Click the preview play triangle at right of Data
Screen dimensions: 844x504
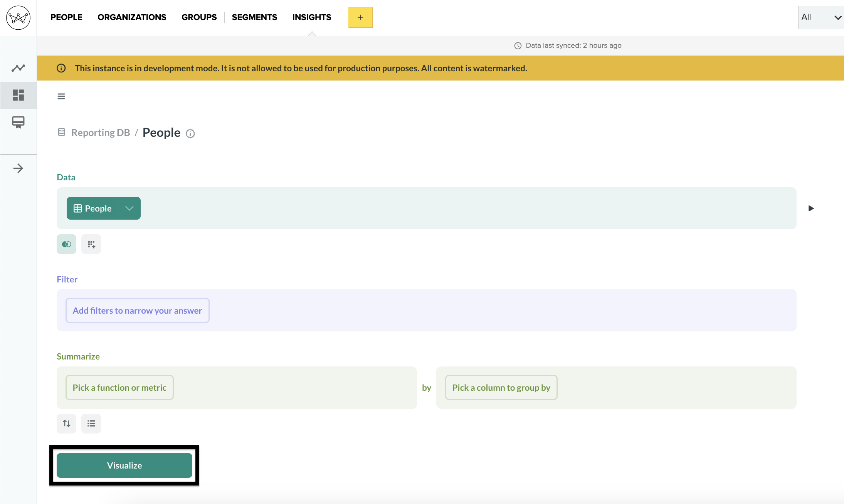[811, 208]
